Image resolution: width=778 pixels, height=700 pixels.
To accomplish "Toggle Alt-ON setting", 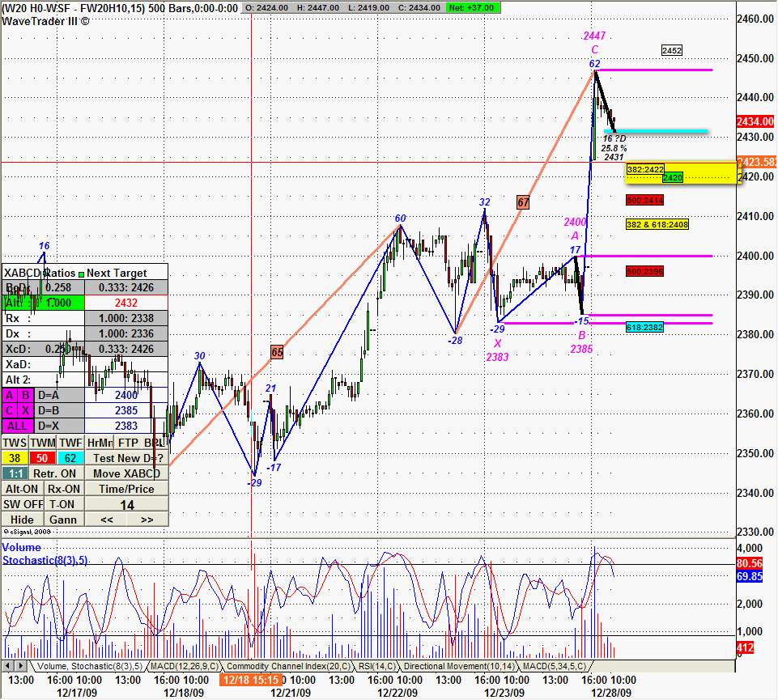I will click(x=21, y=489).
